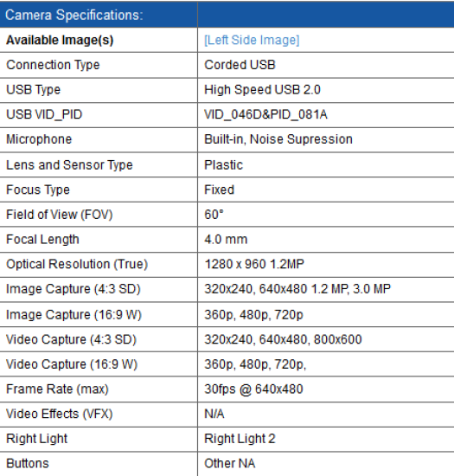
Task: Click the Video Capture (16:9 W) label
Action: (x=72, y=364)
